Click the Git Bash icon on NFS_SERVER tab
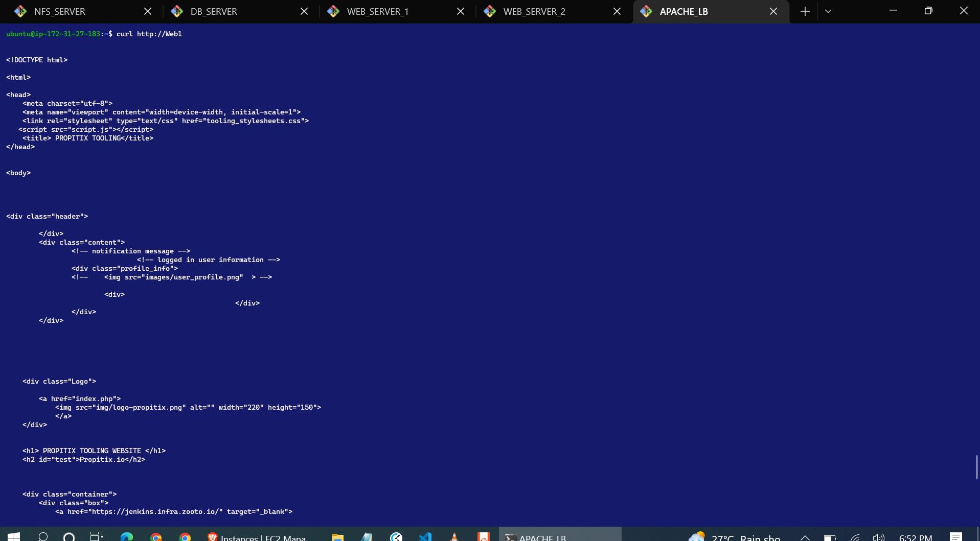 point(20,11)
